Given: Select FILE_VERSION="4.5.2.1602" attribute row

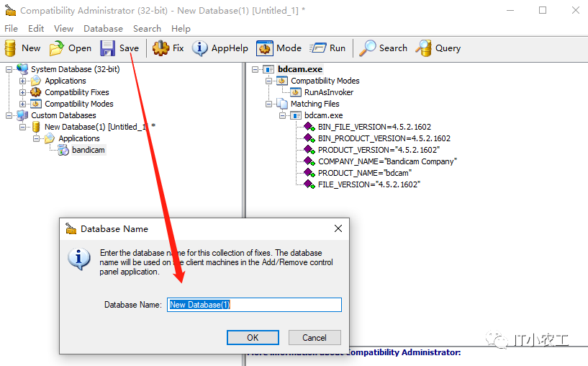Looking at the screenshot, I should (369, 184).
